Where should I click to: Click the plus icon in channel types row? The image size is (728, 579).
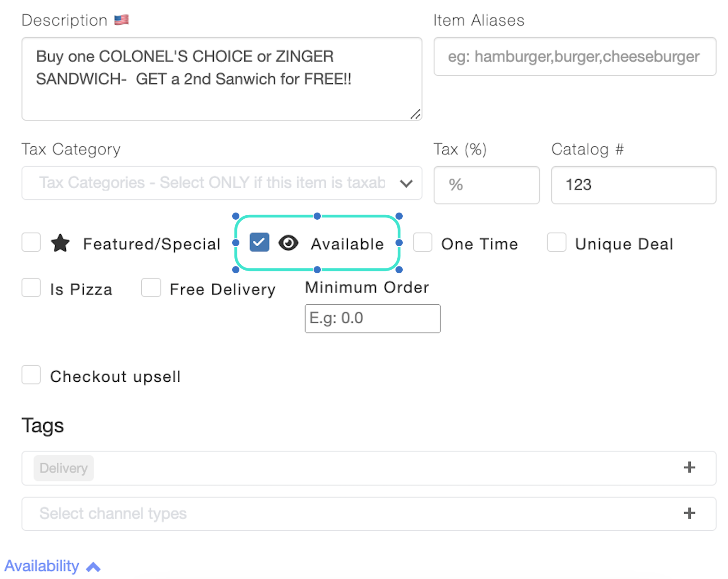689,513
